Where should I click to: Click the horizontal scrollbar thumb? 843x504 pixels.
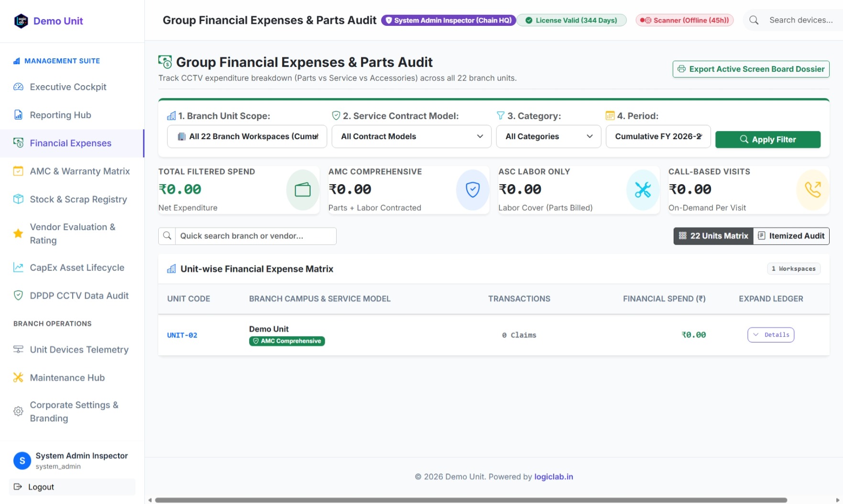471,500
